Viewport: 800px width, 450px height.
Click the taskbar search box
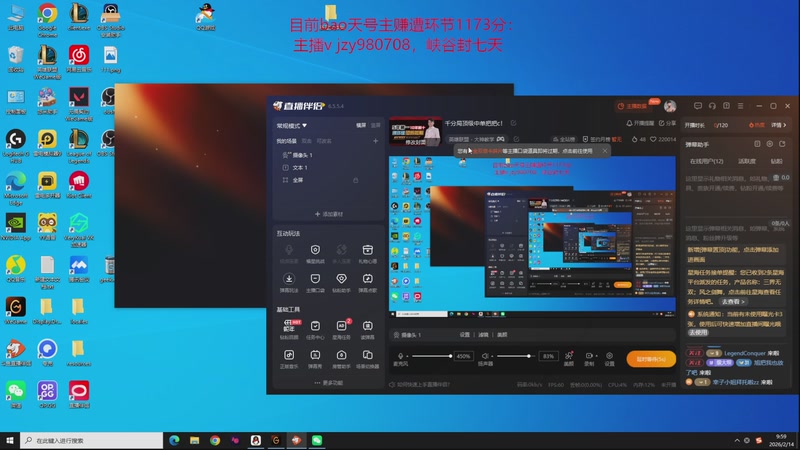pos(92,440)
